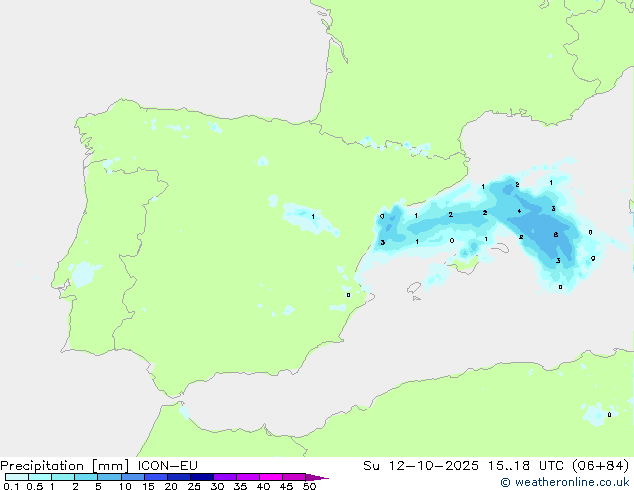634x490 pixels.
Task: Open the weatheronline.co.uk copyright link
Action: 564,482
